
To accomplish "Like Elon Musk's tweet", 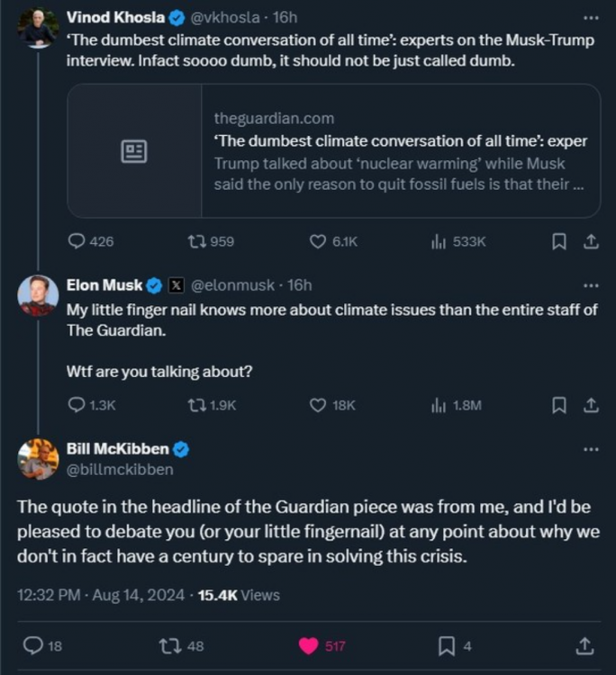I will pos(318,405).
